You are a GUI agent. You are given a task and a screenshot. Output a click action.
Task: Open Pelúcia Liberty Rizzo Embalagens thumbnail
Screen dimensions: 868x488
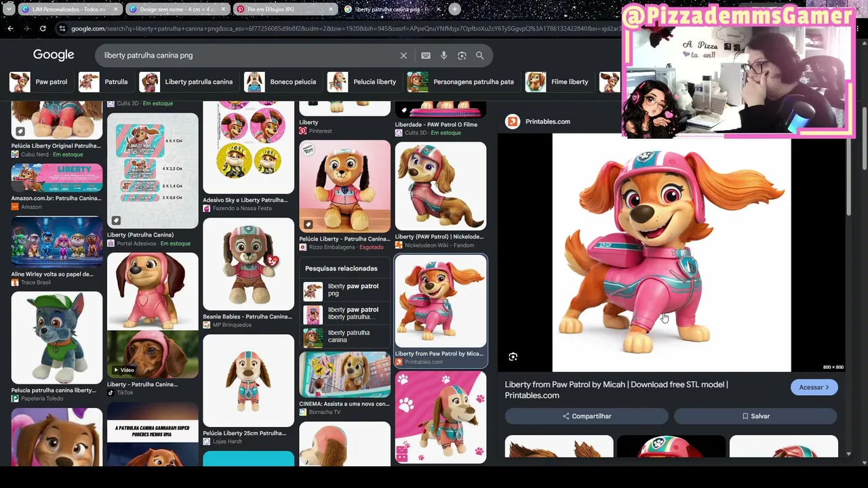click(x=344, y=186)
